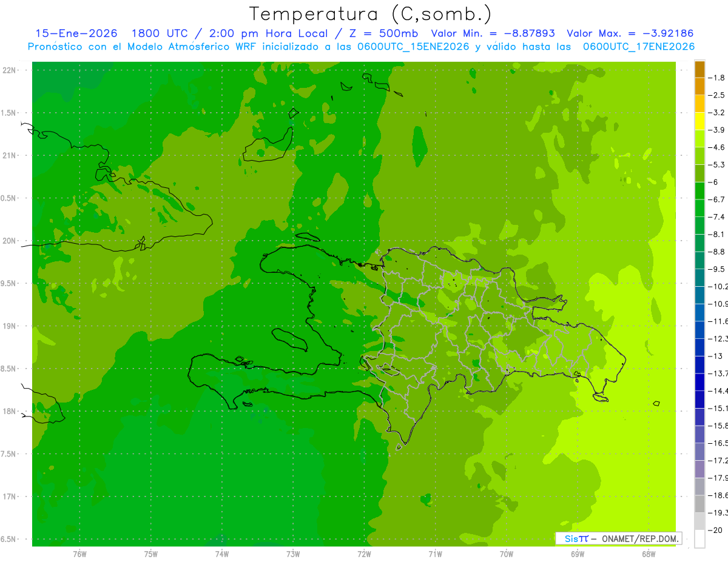Click the '72W' longitude label
The image size is (728, 562).
click(x=364, y=554)
